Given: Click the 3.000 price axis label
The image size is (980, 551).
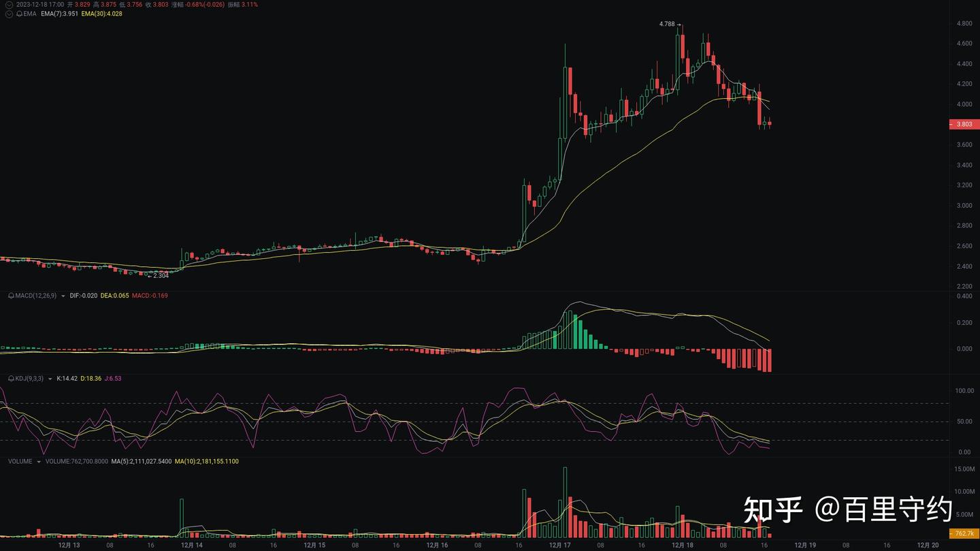Looking at the screenshot, I should (964, 205).
